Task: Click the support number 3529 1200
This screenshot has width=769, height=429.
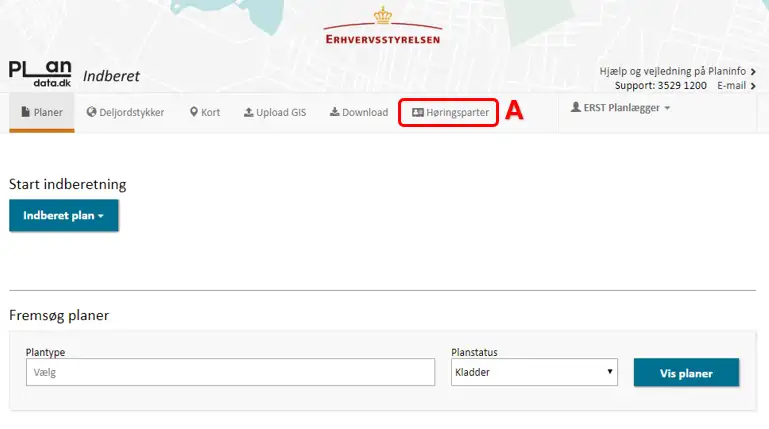Action: tap(681, 86)
